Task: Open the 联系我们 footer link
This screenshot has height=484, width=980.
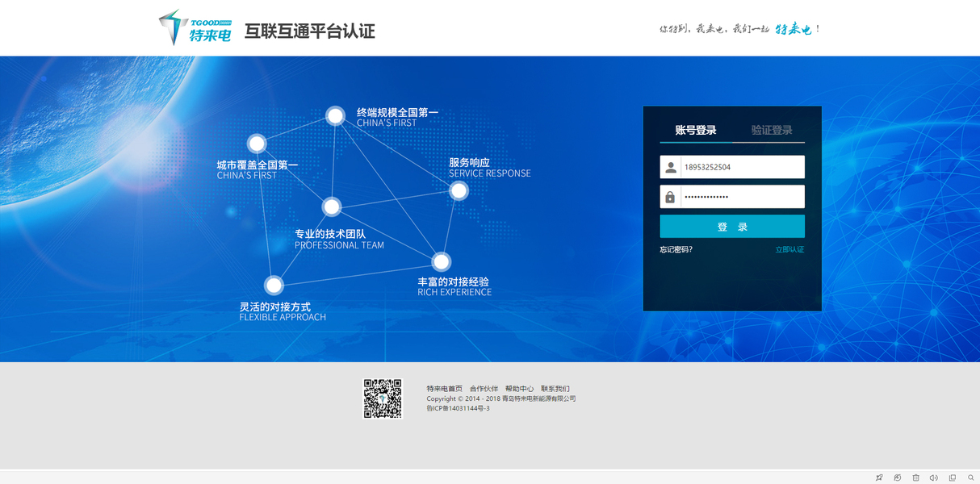Action: point(555,389)
